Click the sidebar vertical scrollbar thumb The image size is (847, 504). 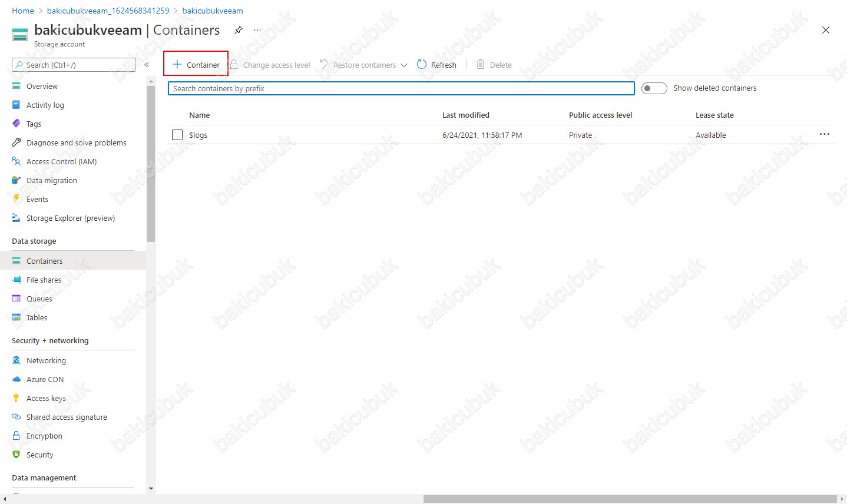click(151, 164)
